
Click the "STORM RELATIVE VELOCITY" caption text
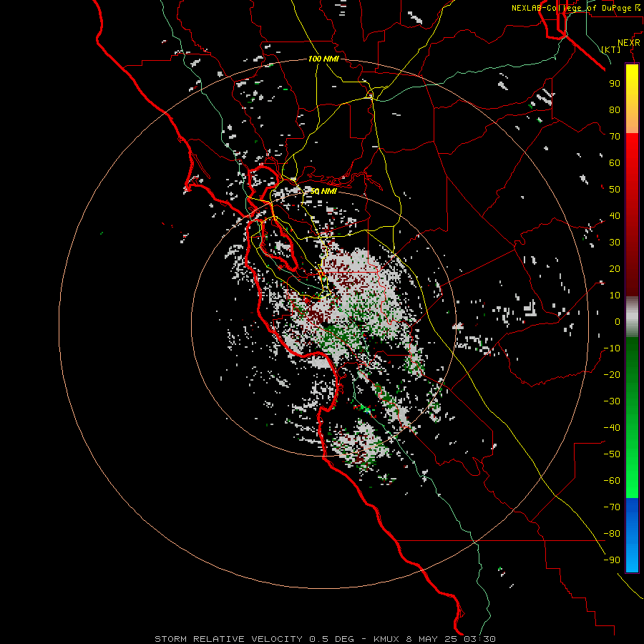pyautogui.click(x=229, y=639)
